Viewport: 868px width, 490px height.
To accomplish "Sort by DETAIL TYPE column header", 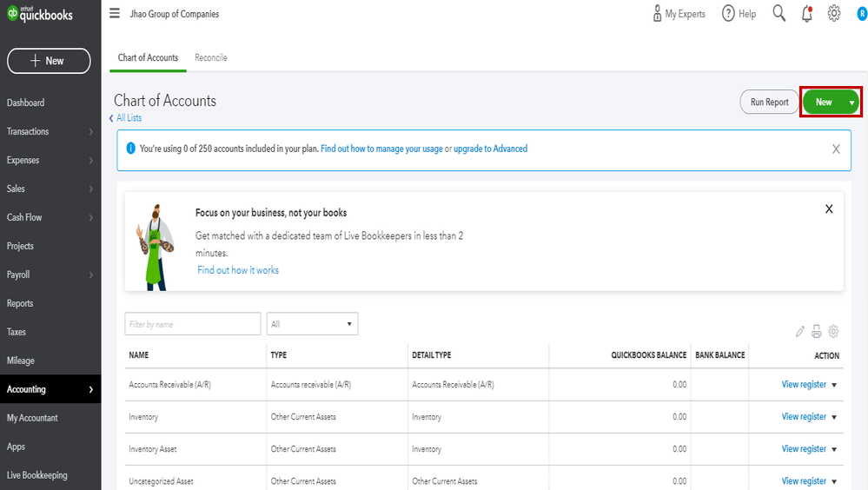I will click(431, 355).
